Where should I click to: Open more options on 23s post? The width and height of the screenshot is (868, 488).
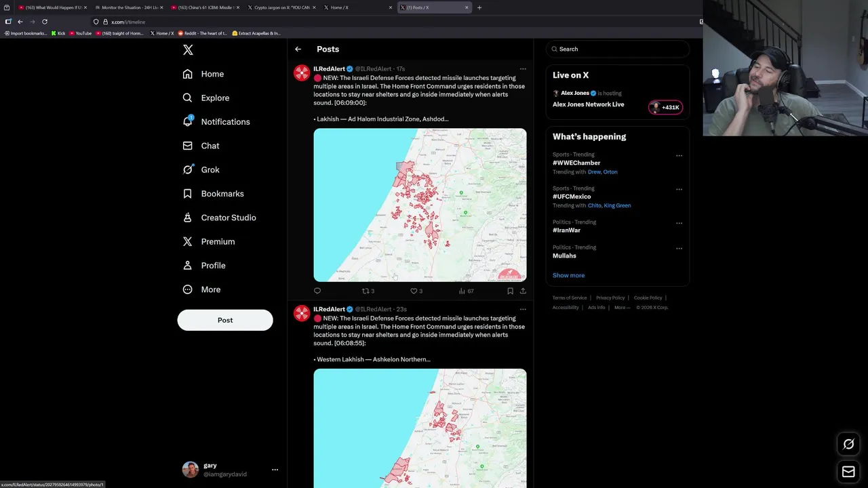(522, 309)
